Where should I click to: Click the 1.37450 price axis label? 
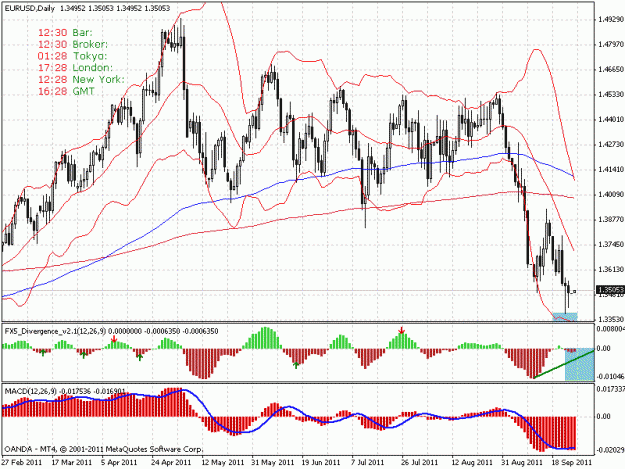pos(611,244)
